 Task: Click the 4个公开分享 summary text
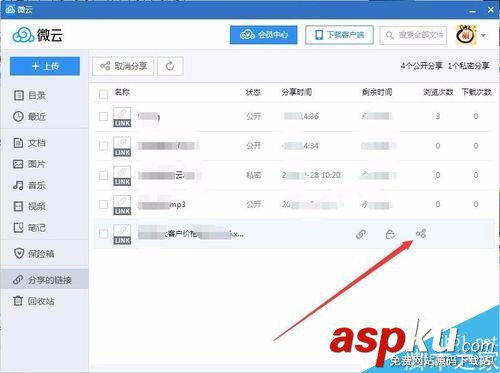(x=422, y=66)
